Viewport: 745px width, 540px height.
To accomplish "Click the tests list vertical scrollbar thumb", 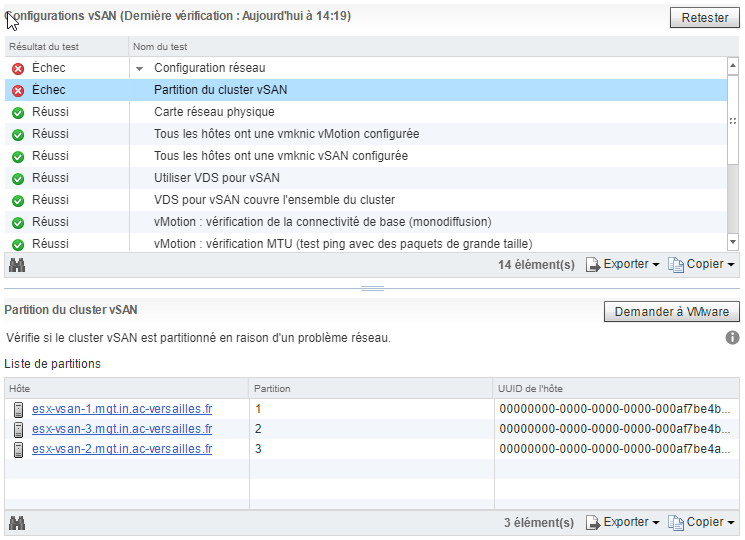I will click(x=733, y=120).
